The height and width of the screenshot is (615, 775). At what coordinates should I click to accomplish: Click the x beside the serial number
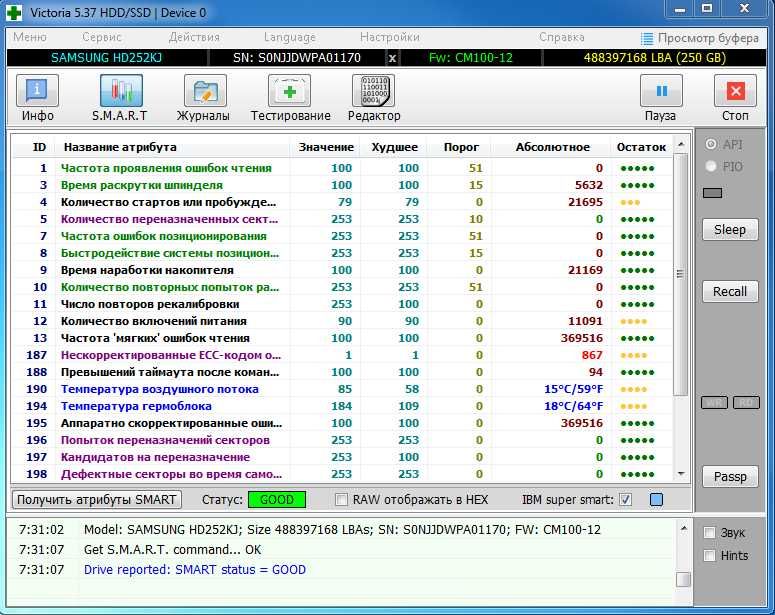point(392,58)
